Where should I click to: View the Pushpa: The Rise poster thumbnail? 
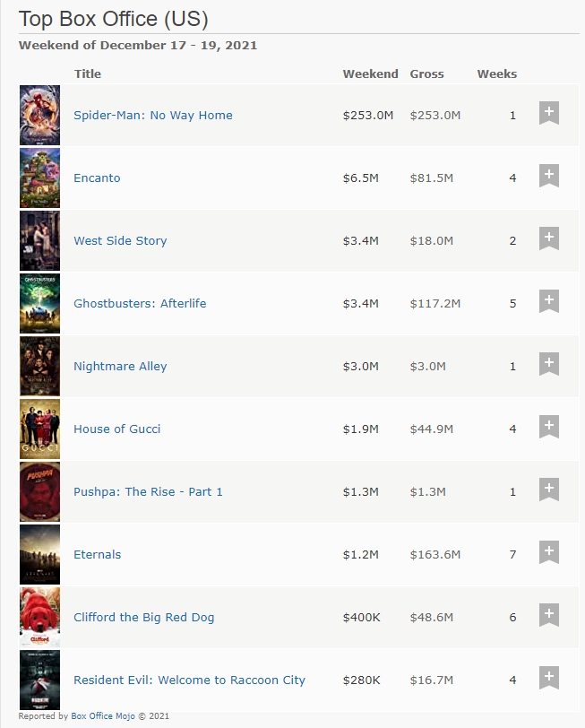pos(40,491)
